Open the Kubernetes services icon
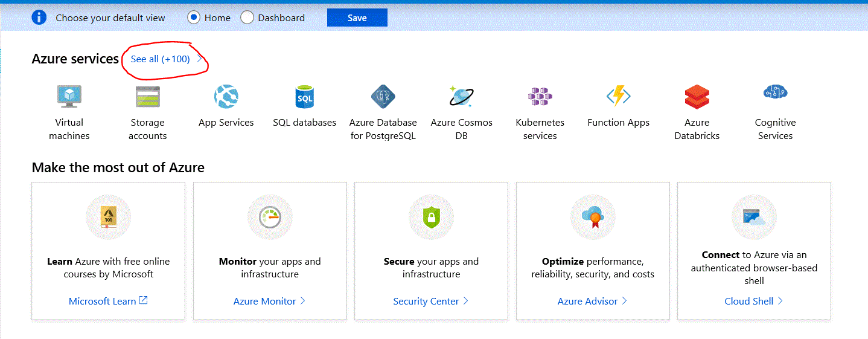Screen dimensions: 868x339 pyautogui.click(x=540, y=97)
